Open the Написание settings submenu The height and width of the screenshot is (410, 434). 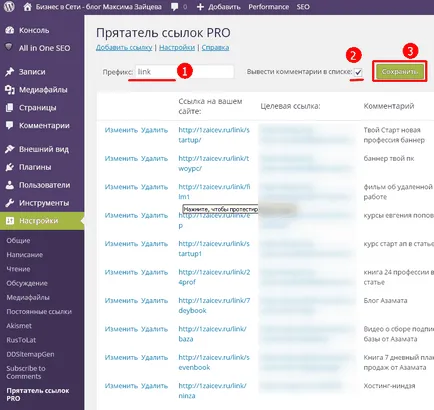pos(25,255)
